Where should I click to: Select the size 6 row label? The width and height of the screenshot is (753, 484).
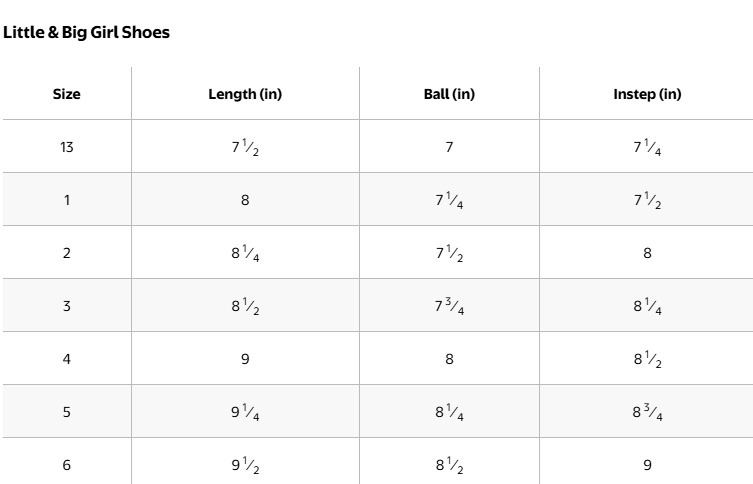67,465
